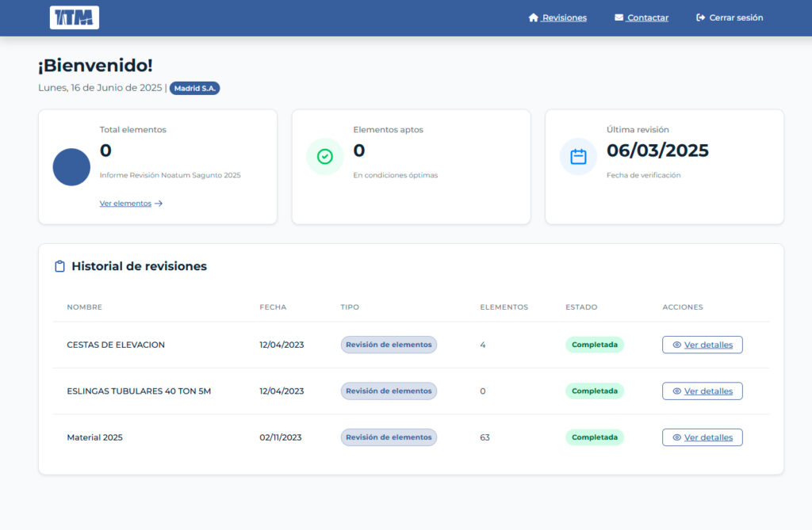Select the Material 2025 row name
This screenshot has height=530, width=812.
coord(95,437)
